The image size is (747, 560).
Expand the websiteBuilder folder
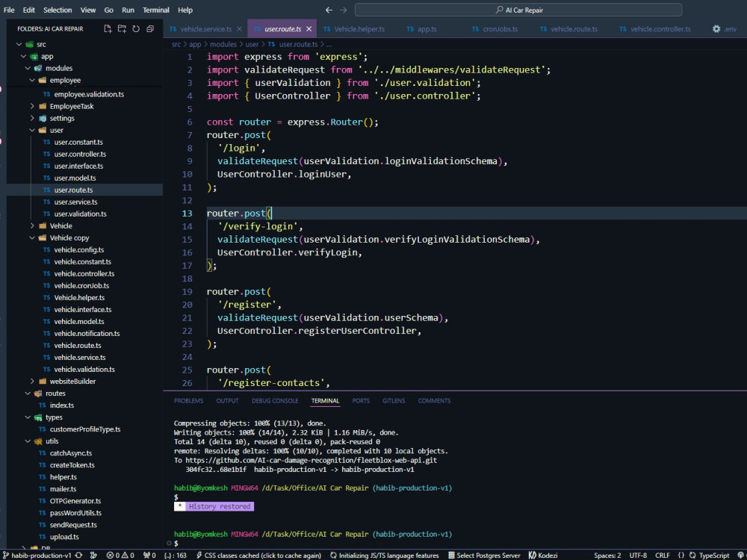[32, 382]
